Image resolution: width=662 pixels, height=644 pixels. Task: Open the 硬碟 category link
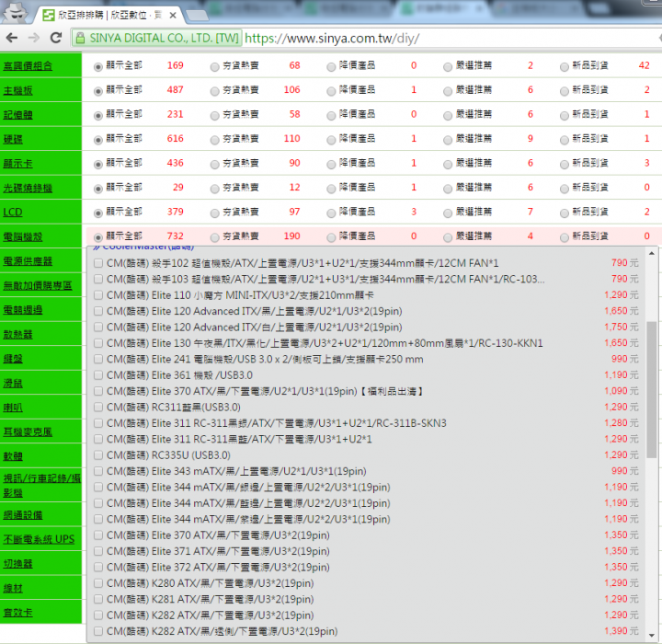click(x=13, y=140)
